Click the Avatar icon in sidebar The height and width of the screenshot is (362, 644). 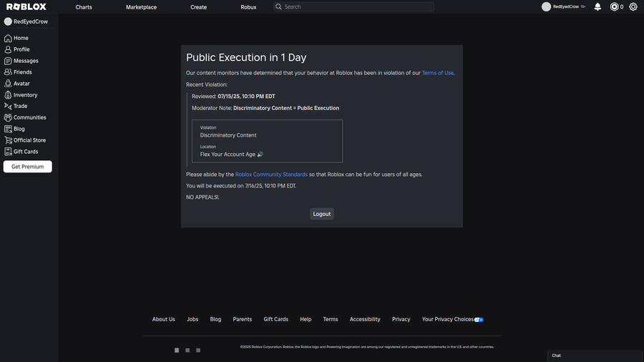click(8, 83)
